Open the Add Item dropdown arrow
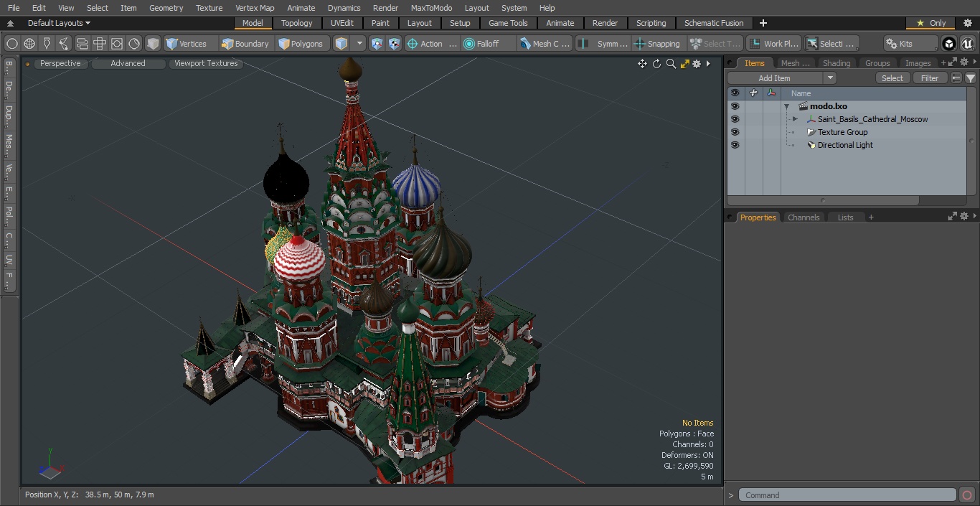 (830, 78)
